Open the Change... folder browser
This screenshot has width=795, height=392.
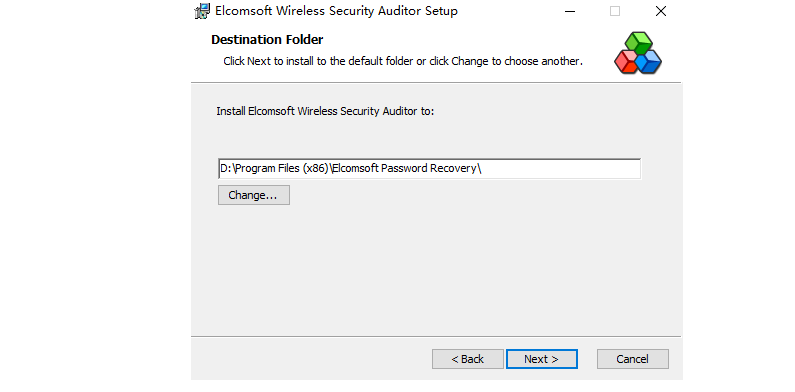tap(254, 195)
